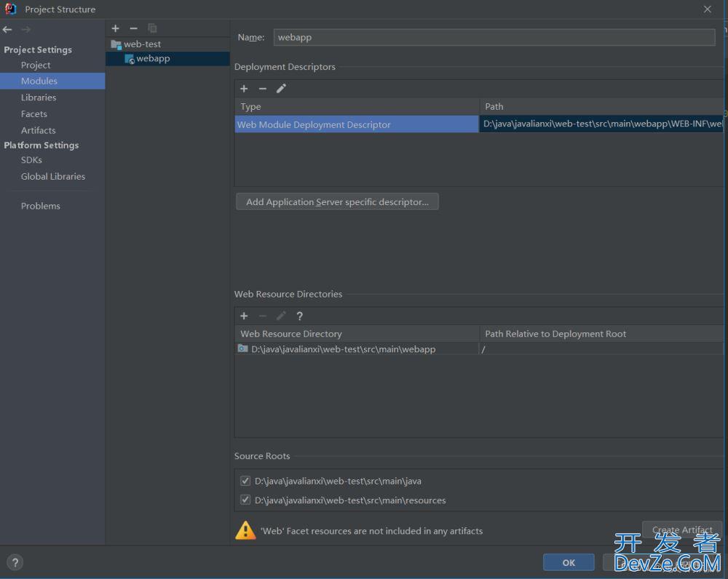Viewport: 728px width, 579px height.
Task: Remove the selected deployment descriptor
Action: (x=262, y=88)
